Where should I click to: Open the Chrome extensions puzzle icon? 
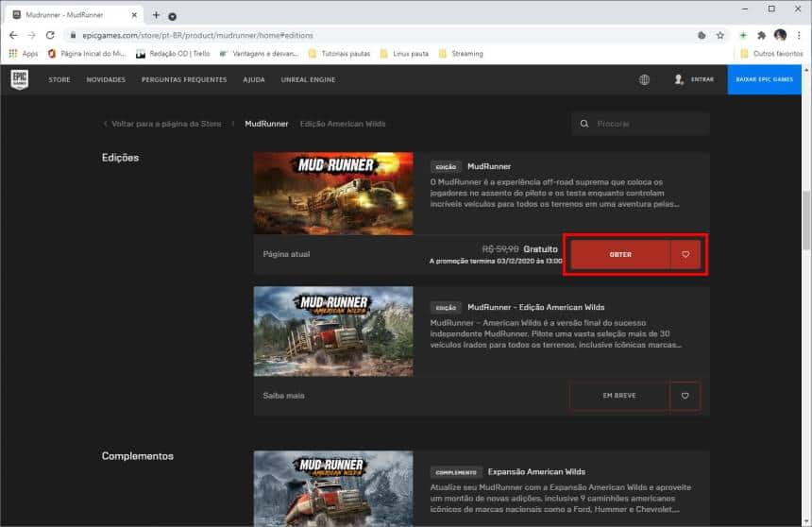pos(761,35)
